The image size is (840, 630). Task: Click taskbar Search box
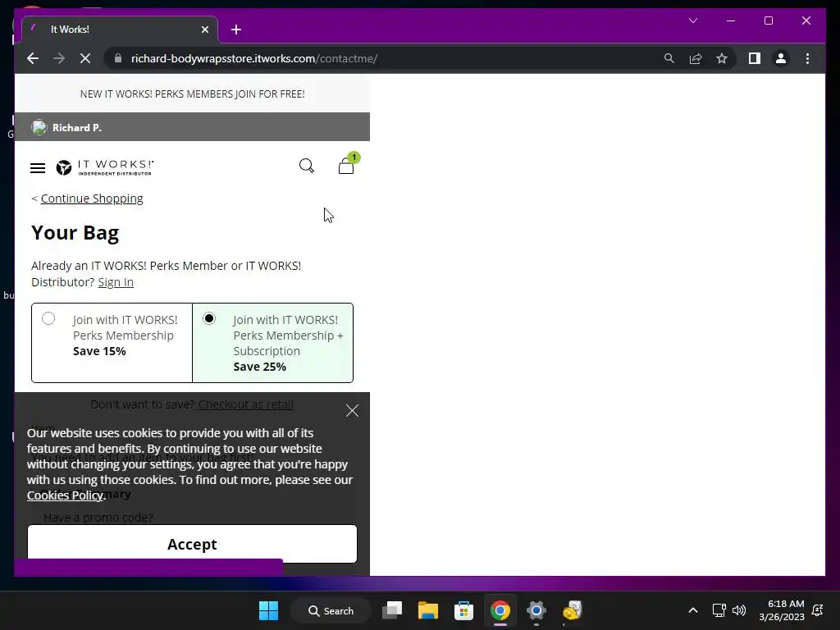[x=331, y=610]
